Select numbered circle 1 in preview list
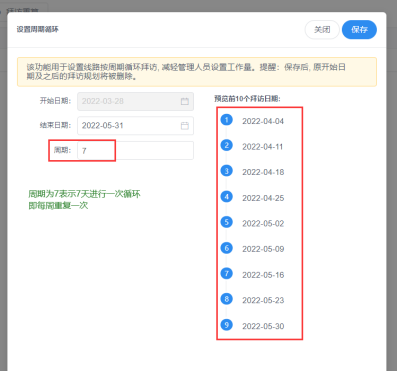Viewport: 397px width, 372px height. point(227,120)
